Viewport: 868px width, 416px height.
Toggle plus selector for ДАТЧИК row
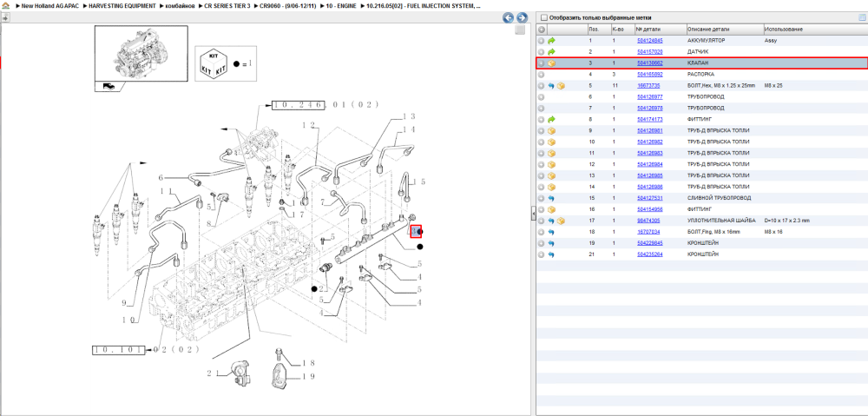pos(542,52)
